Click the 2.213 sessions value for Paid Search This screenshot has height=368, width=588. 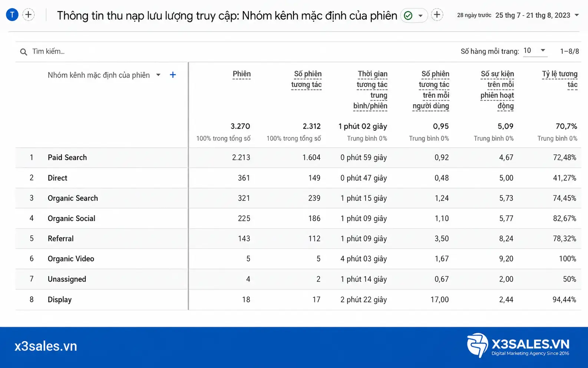[x=241, y=157]
